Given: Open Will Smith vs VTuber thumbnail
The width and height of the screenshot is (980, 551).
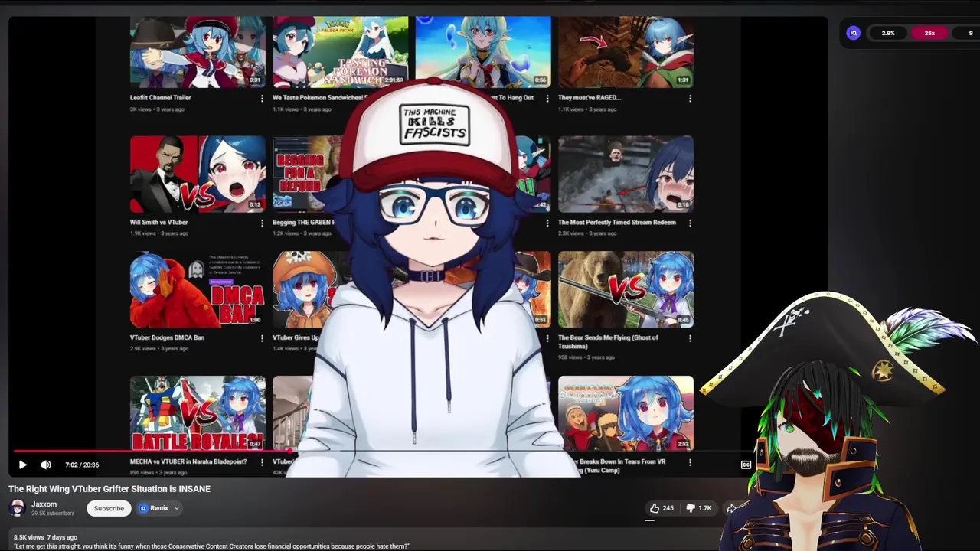Looking at the screenshot, I should [198, 174].
